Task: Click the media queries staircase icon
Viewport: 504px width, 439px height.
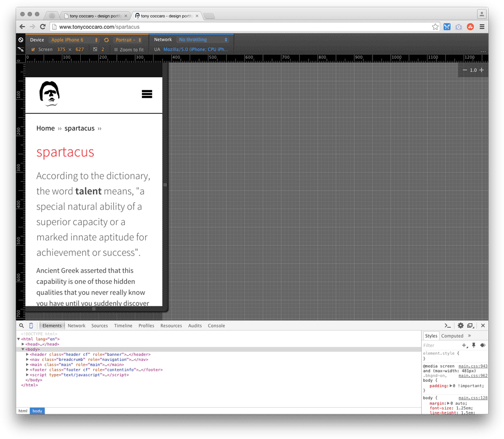Action: [21, 49]
